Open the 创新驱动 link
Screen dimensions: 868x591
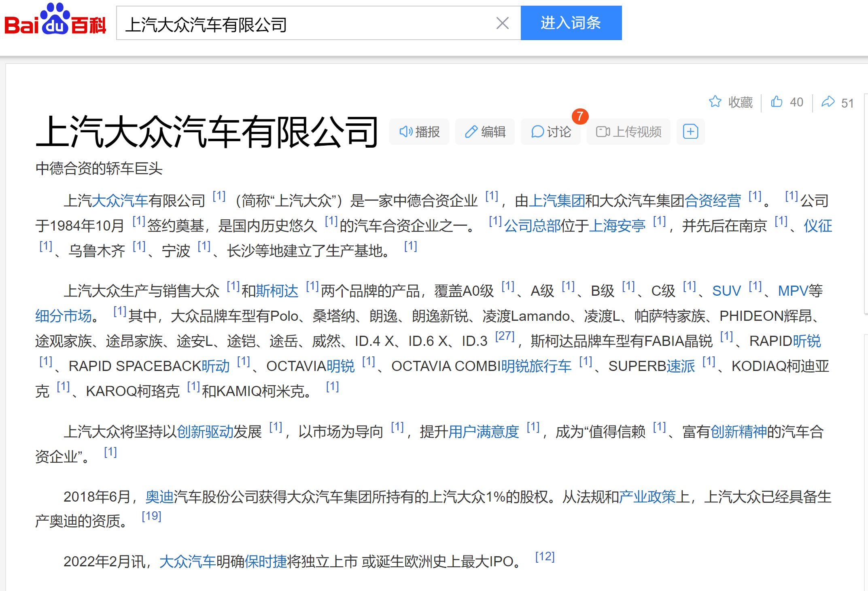pos(205,432)
